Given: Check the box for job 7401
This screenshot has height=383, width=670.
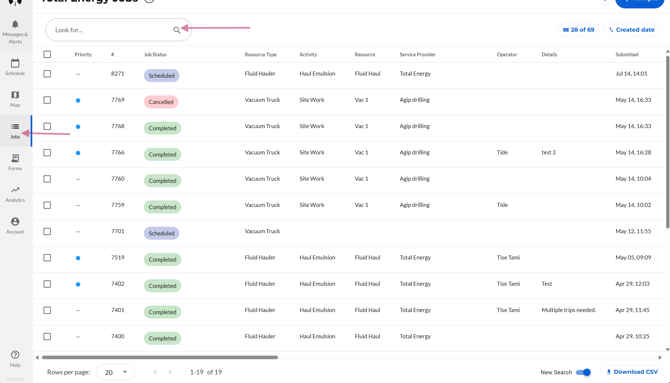Looking at the screenshot, I should [47, 310].
